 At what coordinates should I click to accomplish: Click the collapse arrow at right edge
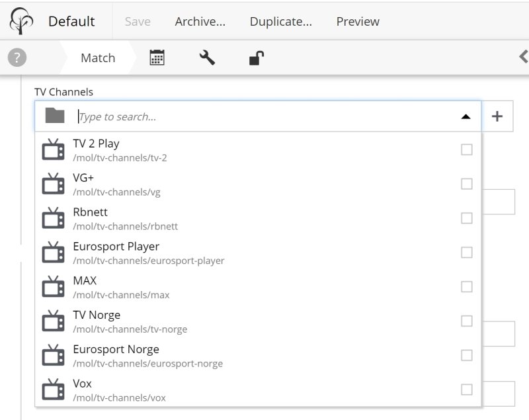click(524, 56)
